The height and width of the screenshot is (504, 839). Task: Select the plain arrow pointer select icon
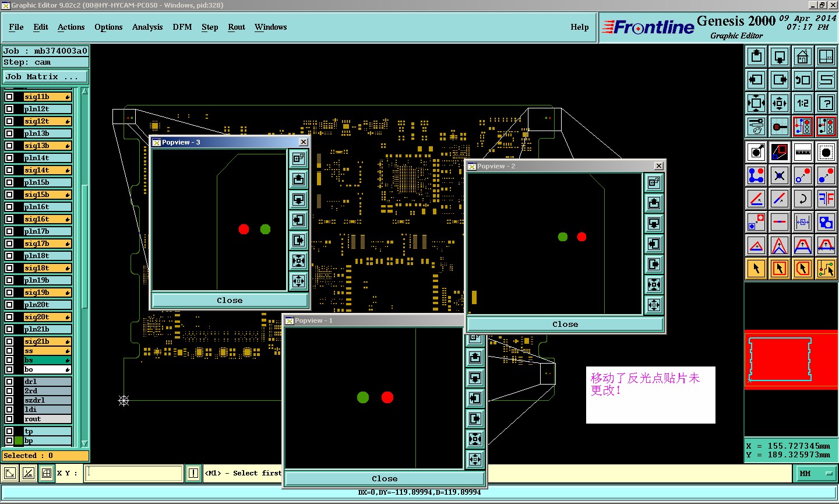pyautogui.click(x=756, y=269)
